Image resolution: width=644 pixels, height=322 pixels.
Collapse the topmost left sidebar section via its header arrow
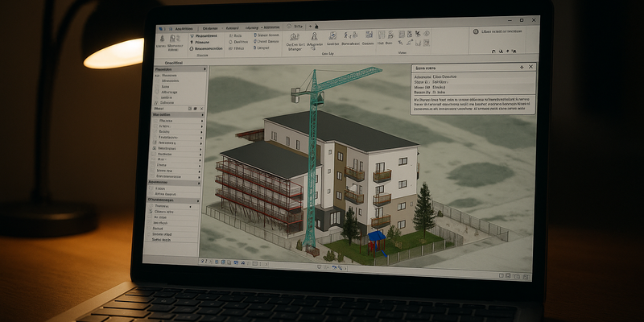pyautogui.click(x=204, y=70)
